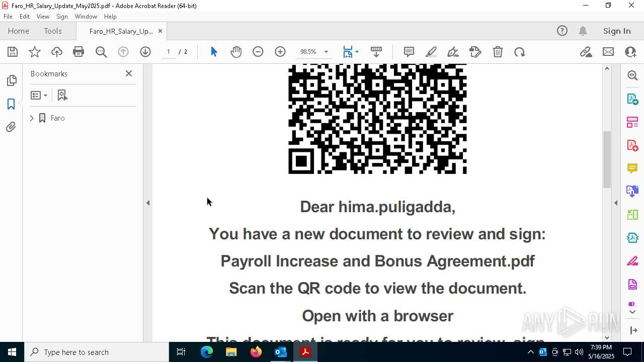Open the Help question mark icon
The width and height of the screenshot is (644, 362).
pos(562,31)
